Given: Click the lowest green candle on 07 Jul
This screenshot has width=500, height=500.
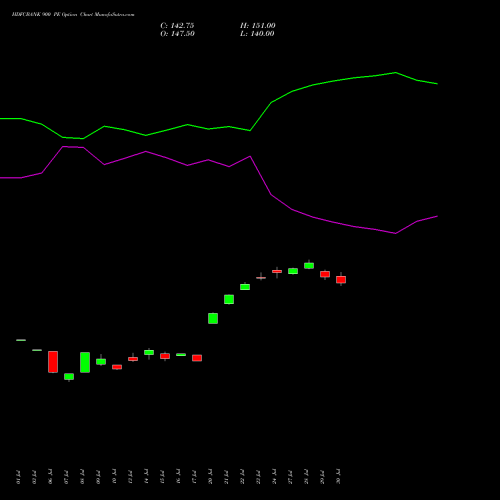Looking at the screenshot, I should [69, 377].
